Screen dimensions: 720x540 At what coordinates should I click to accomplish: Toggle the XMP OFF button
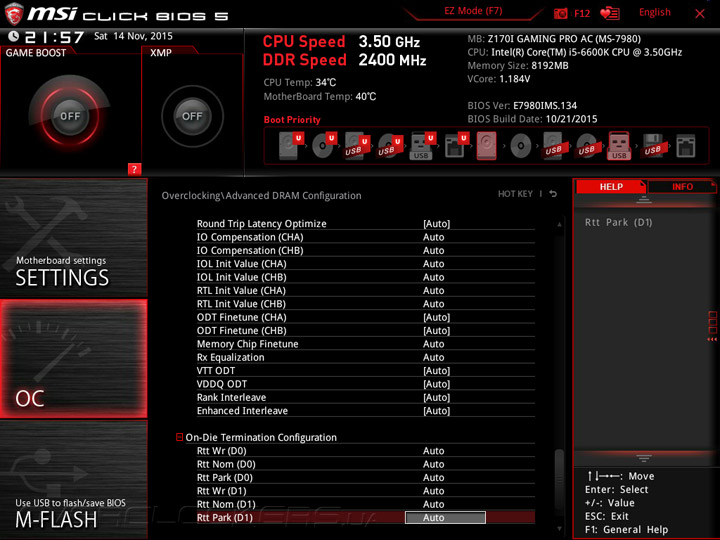[x=192, y=116]
